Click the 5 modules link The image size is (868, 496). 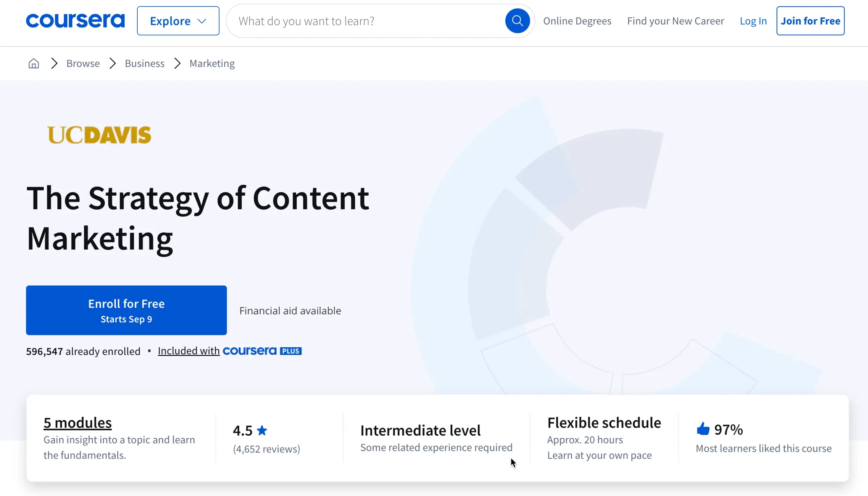click(78, 422)
